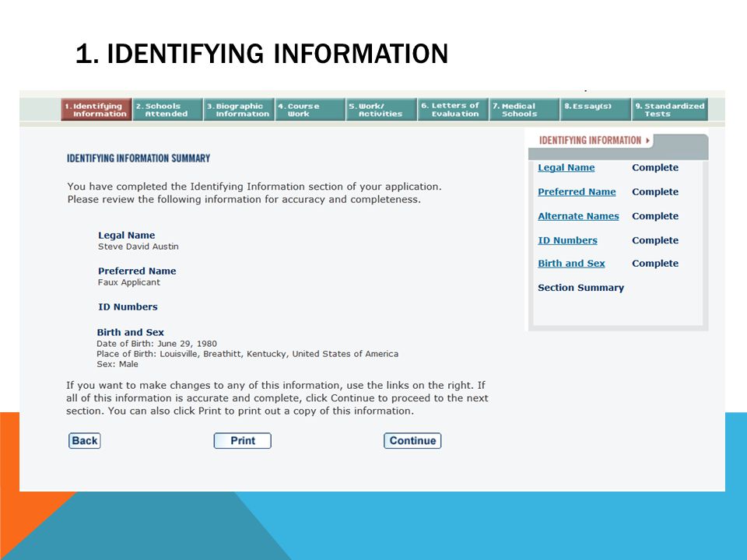747x560 pixels.
Task: Switch to Letters of Evaluation tab
Action: [x=453, y=110]
